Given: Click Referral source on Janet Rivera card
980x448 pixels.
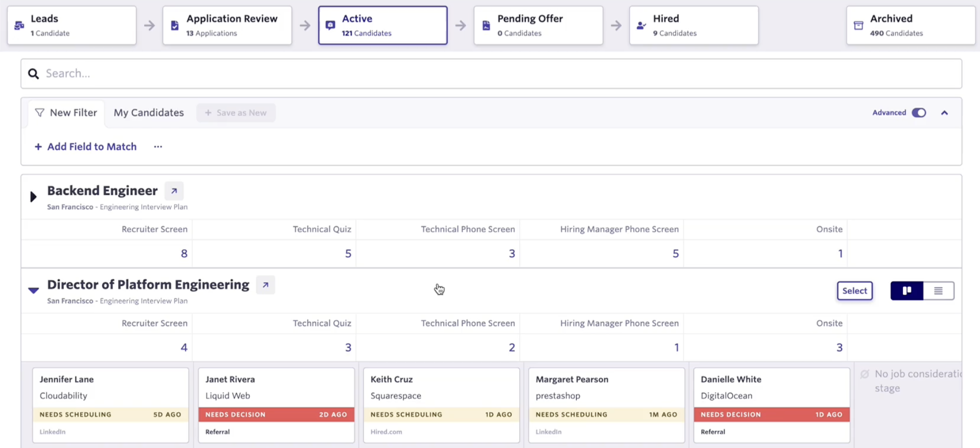Looking at the screenshot, I should [217, 432].
